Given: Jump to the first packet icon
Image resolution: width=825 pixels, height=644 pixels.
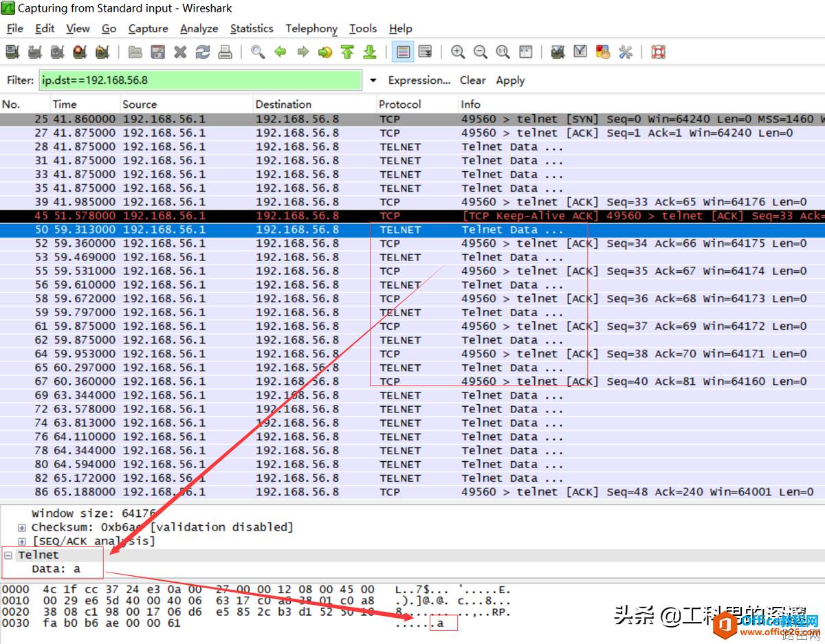Looking at the screenshot, I should pos(347,52).
